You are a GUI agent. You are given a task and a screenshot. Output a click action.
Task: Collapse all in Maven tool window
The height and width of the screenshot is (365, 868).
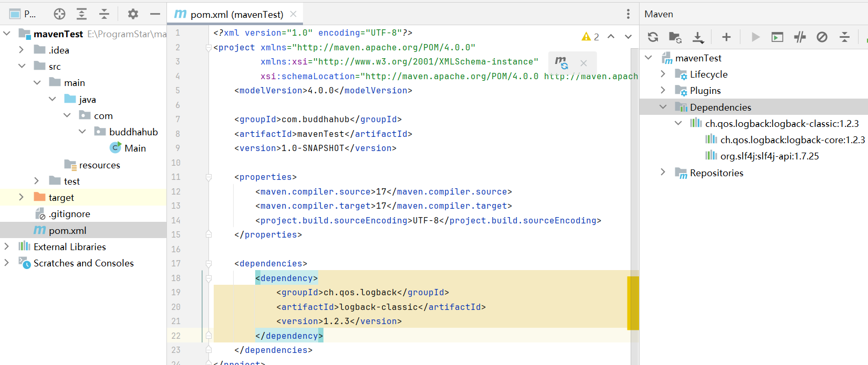(x=844, y=37)
